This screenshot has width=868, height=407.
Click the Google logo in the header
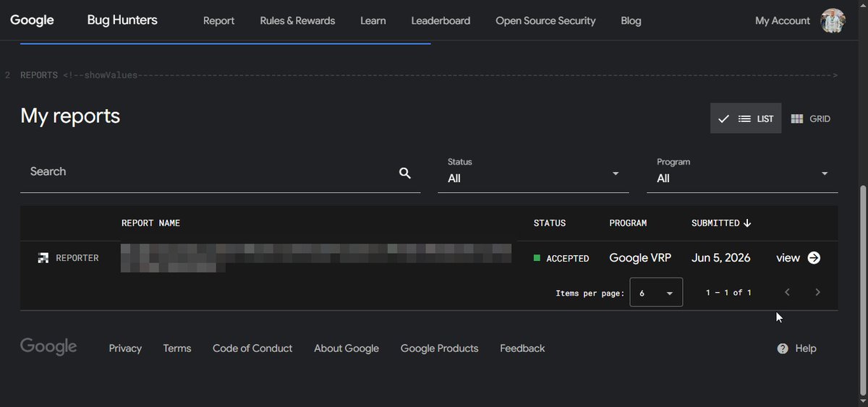pyautogui.click(x=32, y=20)
